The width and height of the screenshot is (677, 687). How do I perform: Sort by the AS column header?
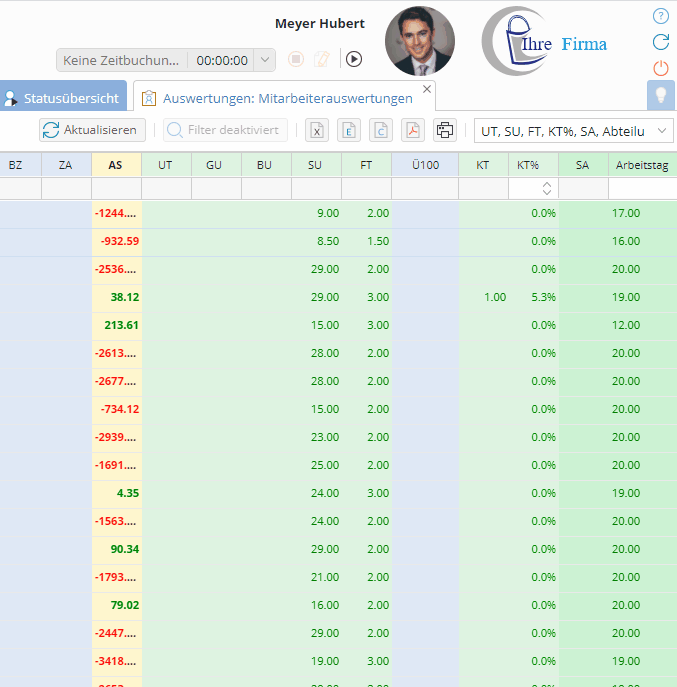[x=116, y=164]
